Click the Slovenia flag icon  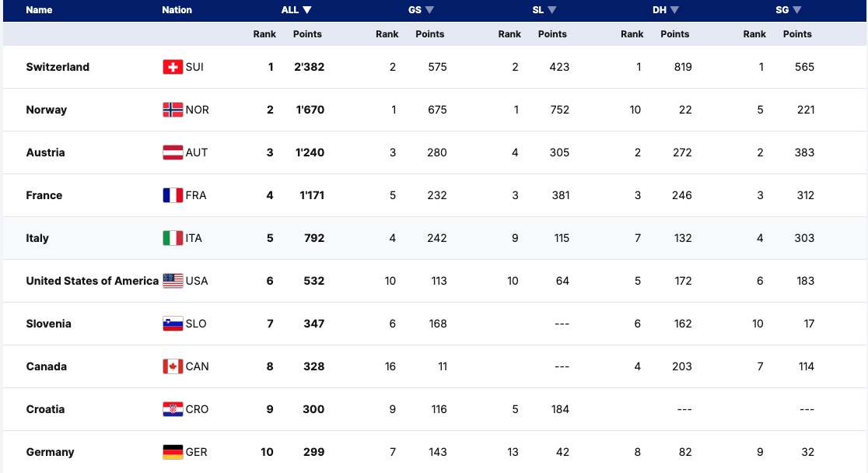click(x=173, y=324)
